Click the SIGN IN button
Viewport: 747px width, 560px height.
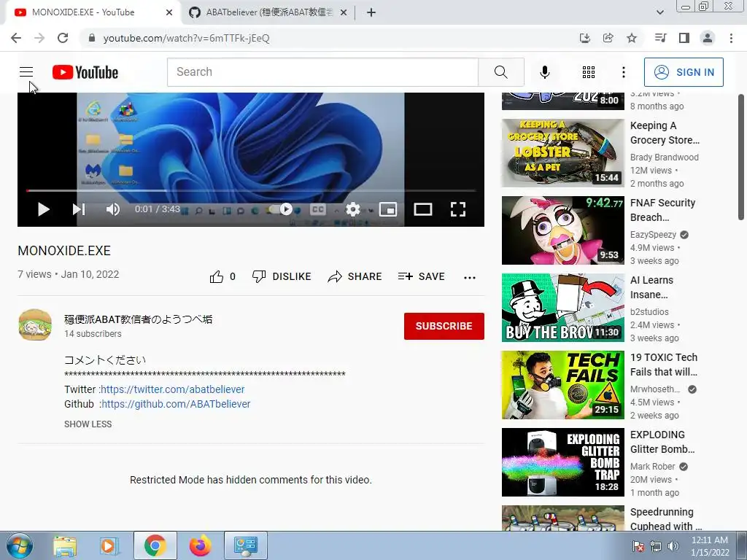[684, 72]
